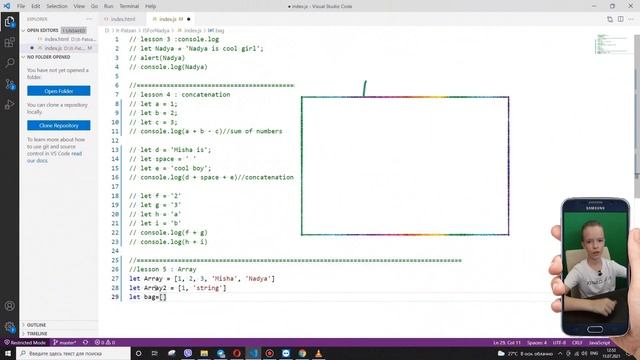
Task: Click the volume icon in system tray
Action: tap(584, 353)
